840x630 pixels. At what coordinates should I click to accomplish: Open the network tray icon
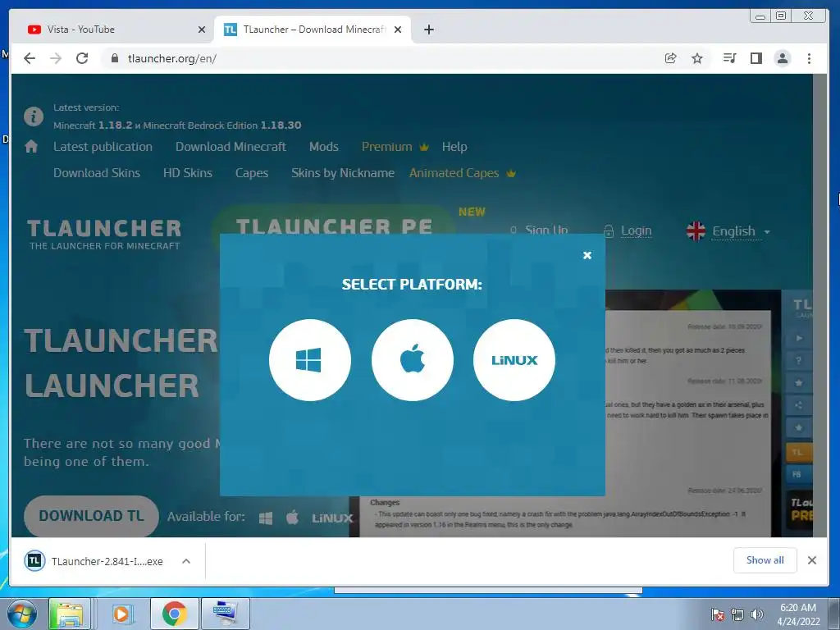click(x=737, y=614)
